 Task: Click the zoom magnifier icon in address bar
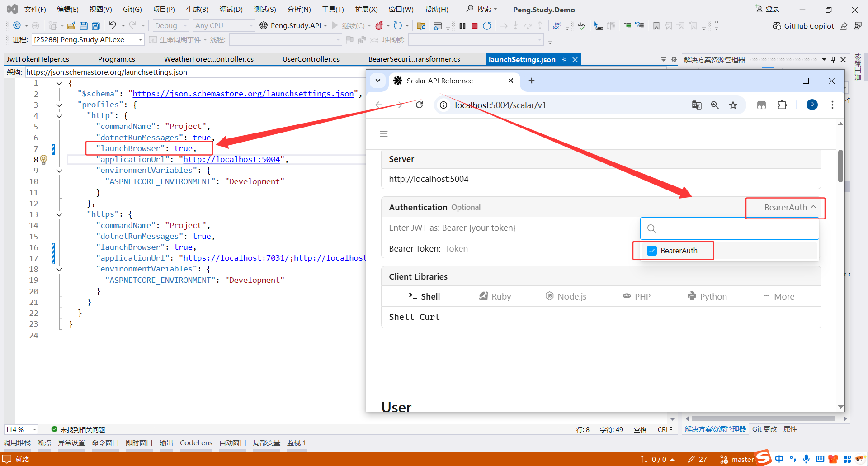(715, 105)
